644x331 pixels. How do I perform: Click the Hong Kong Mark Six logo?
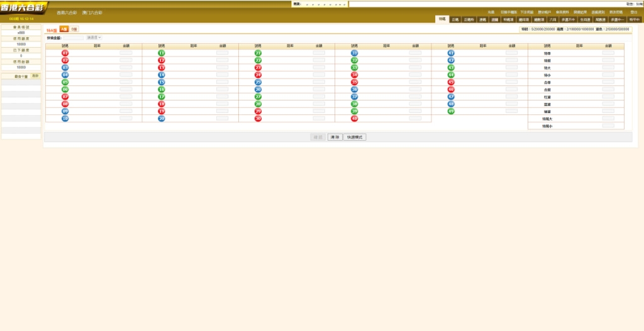[23, 8]
